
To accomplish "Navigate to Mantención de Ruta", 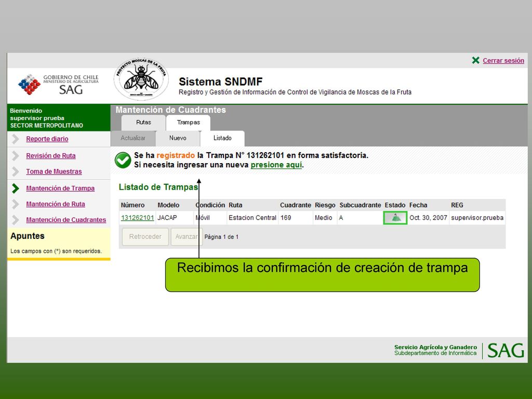I will click(56, 204).
